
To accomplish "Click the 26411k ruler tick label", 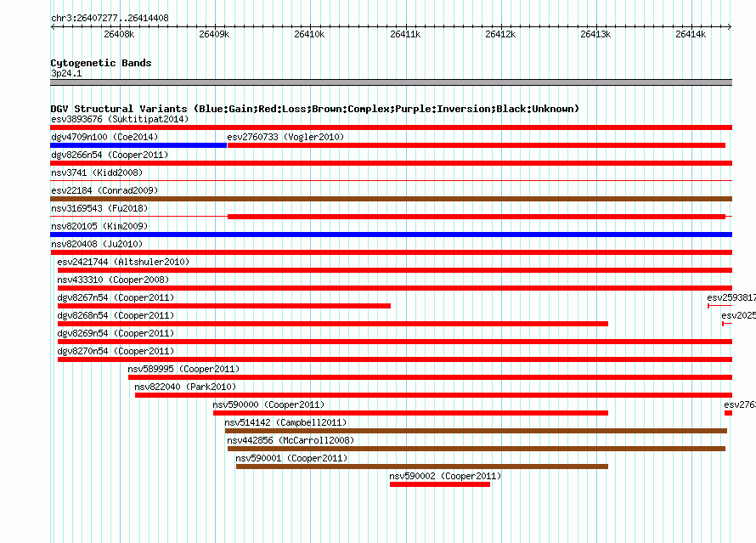I will [x=405, y=34].
